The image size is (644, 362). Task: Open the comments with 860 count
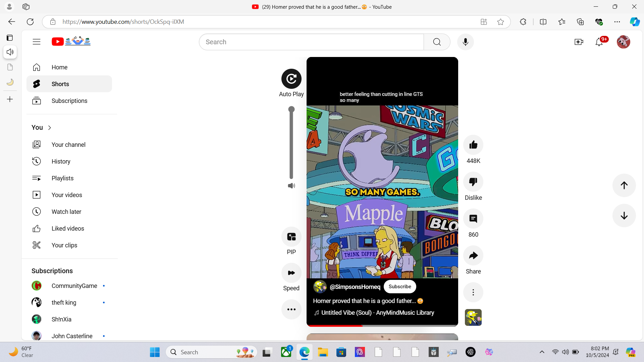pos(473,219)
